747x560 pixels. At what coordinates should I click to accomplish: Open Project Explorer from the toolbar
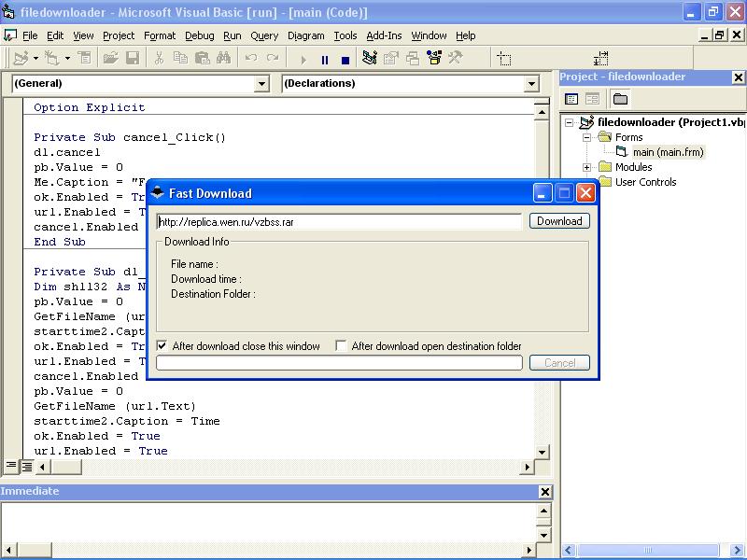369,58
